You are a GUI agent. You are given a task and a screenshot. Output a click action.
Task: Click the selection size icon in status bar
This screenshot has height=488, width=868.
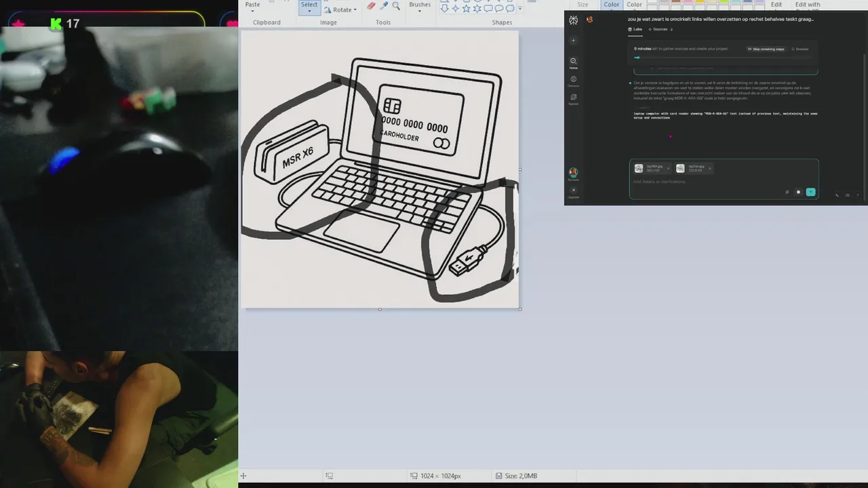[329, 476]
